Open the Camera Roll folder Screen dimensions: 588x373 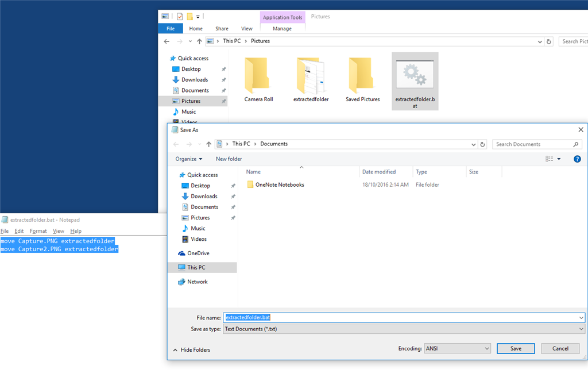pos(258,79)
